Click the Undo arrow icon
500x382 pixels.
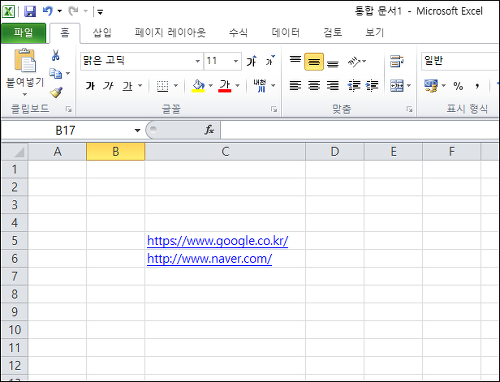point(48,11)
